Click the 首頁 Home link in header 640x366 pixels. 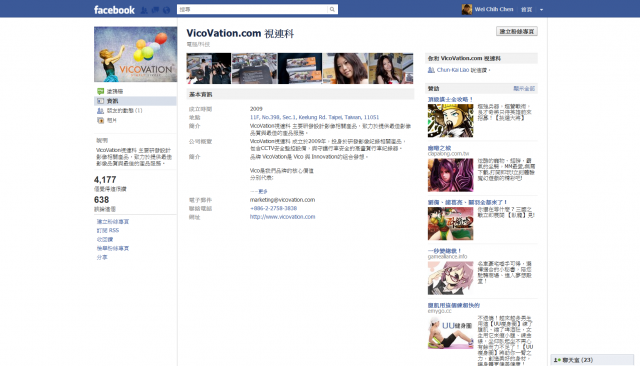click(x=527, y=9)
